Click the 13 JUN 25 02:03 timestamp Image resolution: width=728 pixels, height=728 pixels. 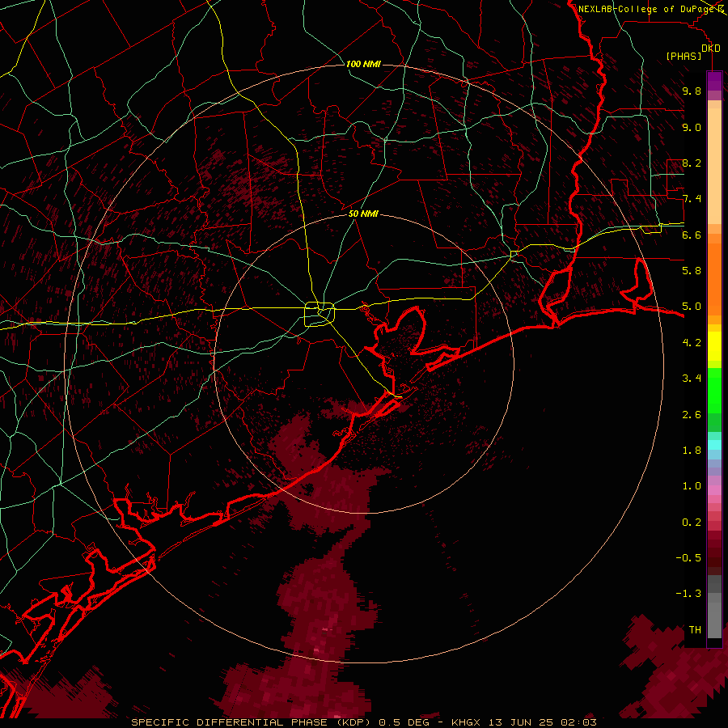541,722
